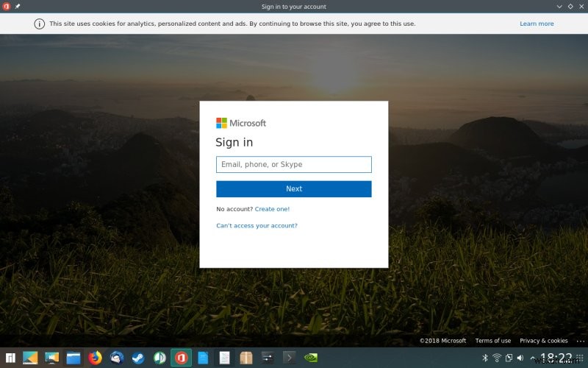Viewport: 588px width, 368px height.
Task: Launch the blue file manager from taskbar
Action: point(73,358)
